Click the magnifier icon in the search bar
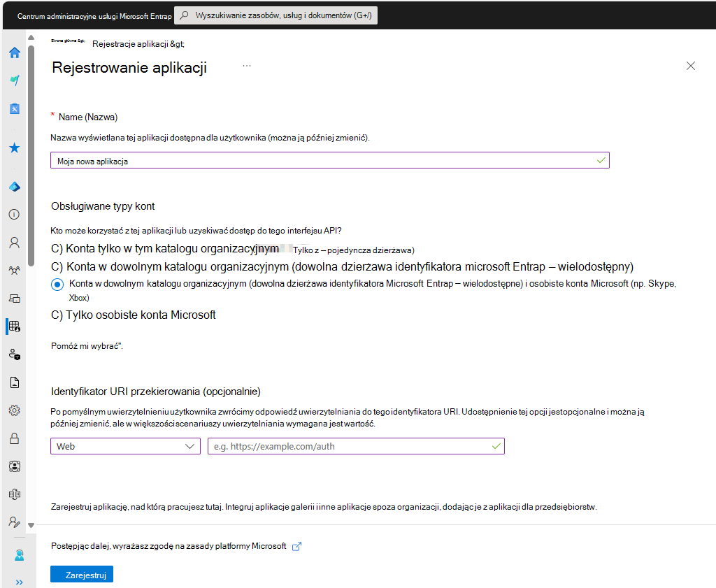The height and width of the screenshot is (588, 716). coord(184,15)
